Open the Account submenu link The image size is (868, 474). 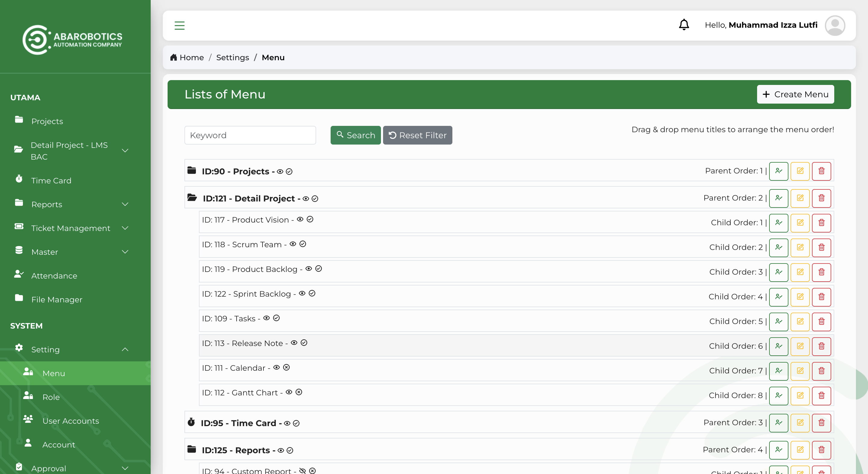pos(59,445)
